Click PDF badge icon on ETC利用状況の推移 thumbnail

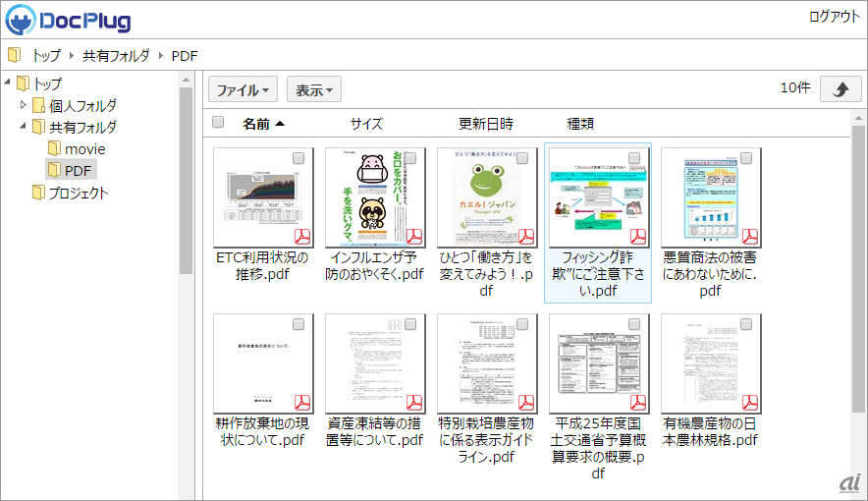pyautogui.click(x=302, y=237)
